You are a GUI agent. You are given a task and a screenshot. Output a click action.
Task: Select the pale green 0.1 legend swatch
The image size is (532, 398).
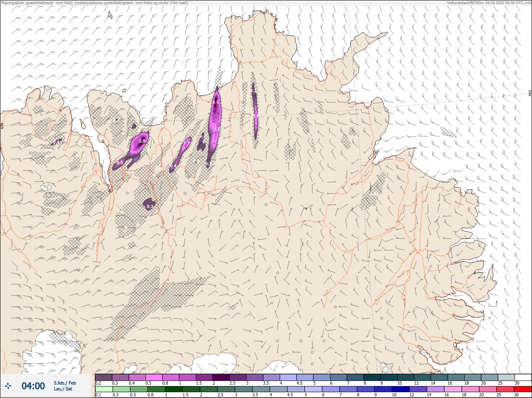click(103, 389)
